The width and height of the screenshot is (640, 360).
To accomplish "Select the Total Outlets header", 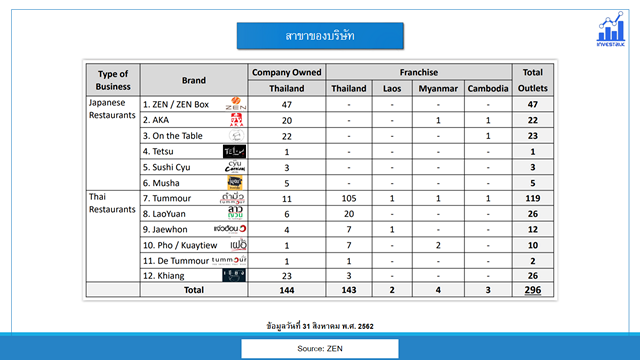I will point(533,80).
